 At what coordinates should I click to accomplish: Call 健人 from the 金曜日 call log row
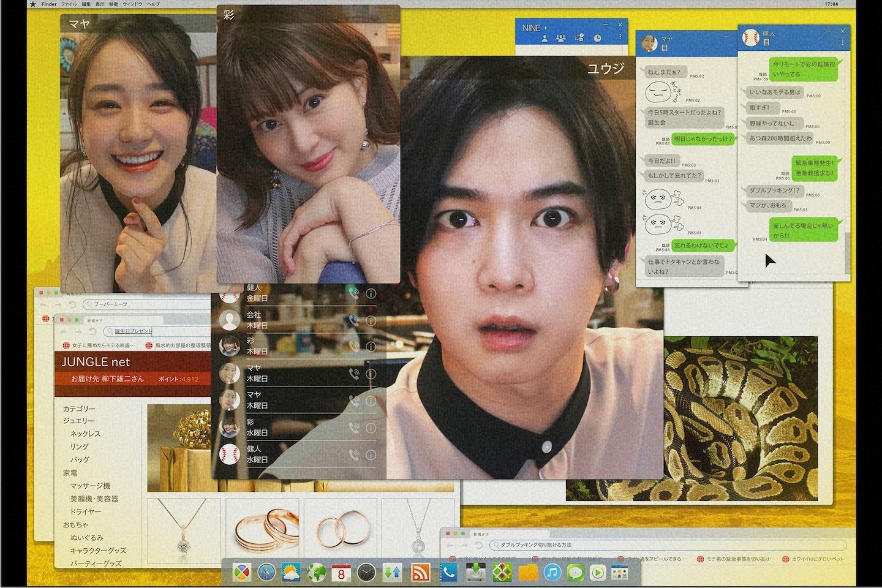(x=353, y=293)
